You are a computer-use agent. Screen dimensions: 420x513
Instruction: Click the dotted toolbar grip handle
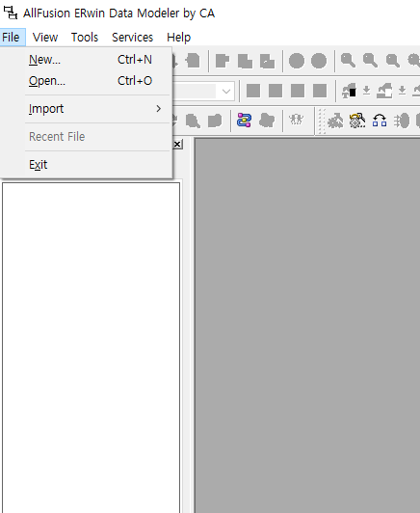pos(322,121)
